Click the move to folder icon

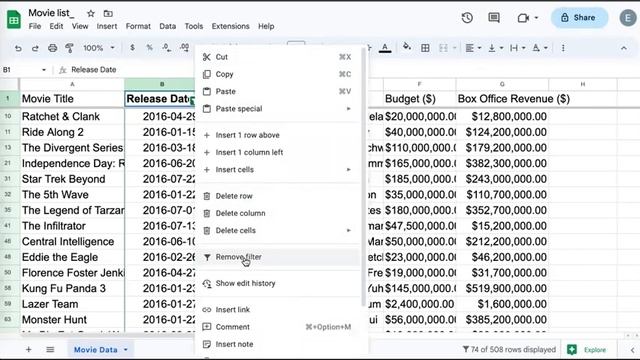click(108, 13)
